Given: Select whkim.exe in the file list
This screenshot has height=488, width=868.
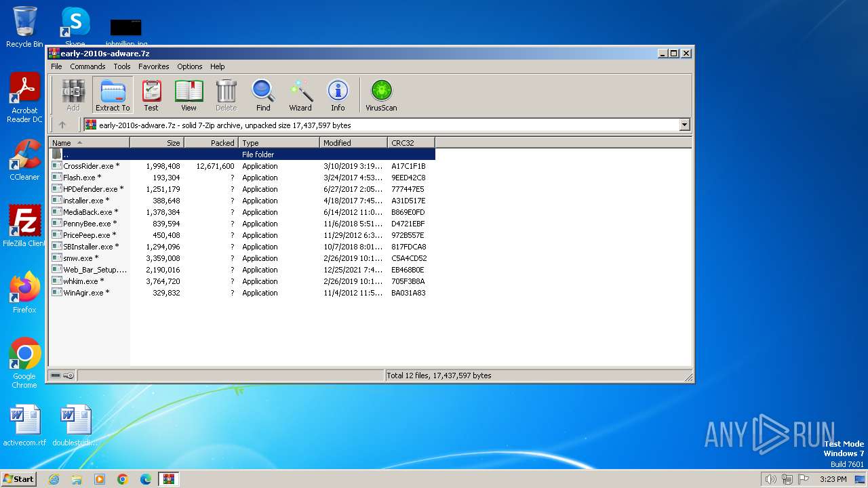Looking at the screenshot, I should click(242, 281).
